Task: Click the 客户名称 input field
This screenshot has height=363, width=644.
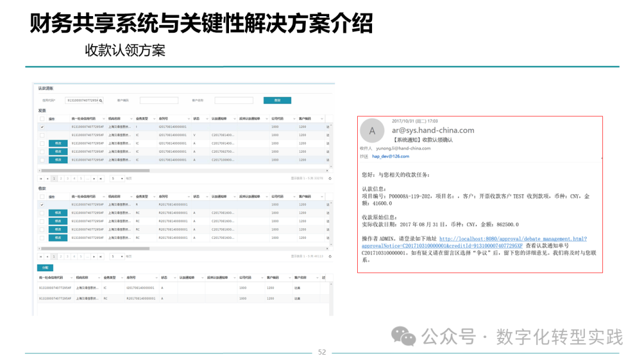Action: tap(234, 100)
